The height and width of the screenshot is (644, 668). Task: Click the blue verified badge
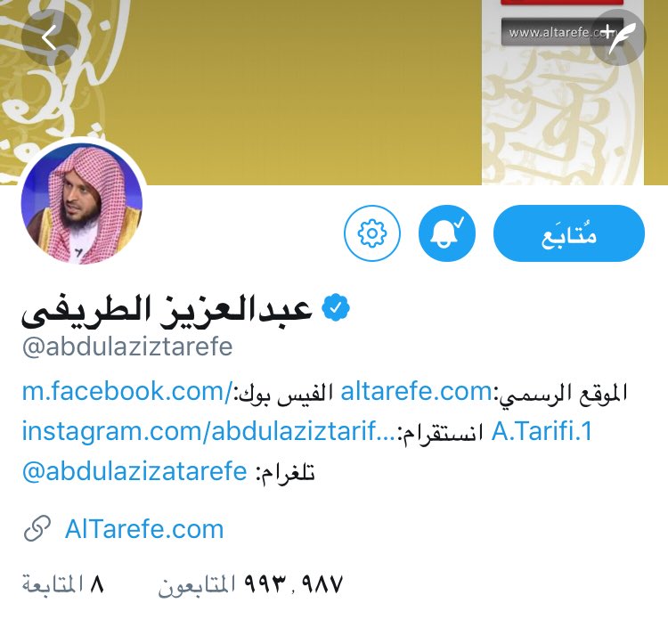point(336,307)
